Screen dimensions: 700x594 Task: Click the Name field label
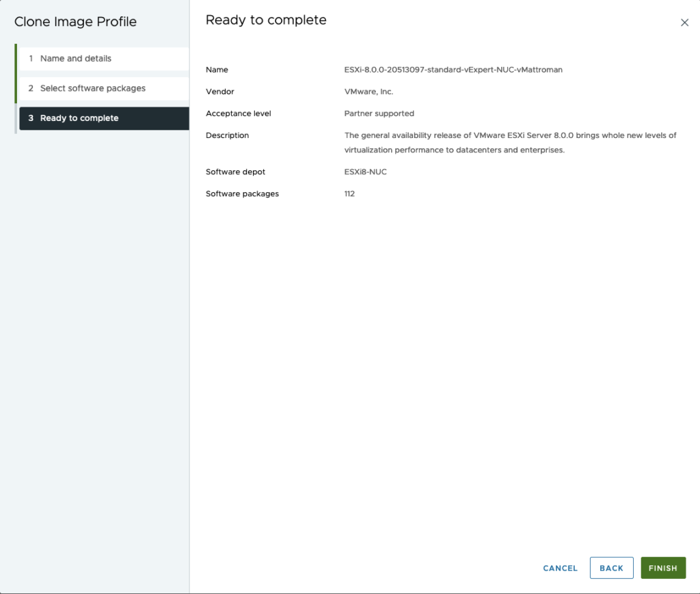[217, 70]
